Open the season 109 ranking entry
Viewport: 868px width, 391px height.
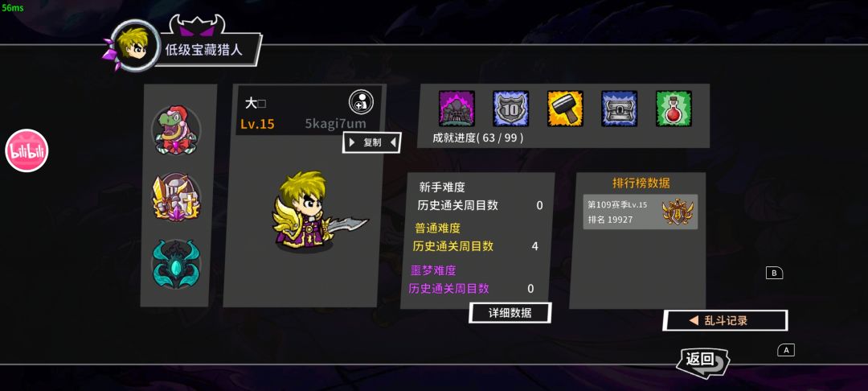(x=640, y=212)
